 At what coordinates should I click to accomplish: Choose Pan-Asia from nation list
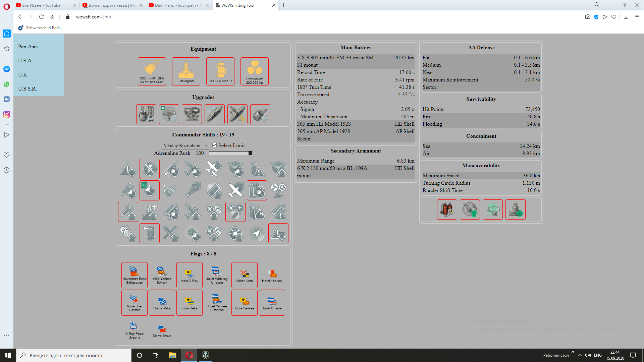[28, 47]
